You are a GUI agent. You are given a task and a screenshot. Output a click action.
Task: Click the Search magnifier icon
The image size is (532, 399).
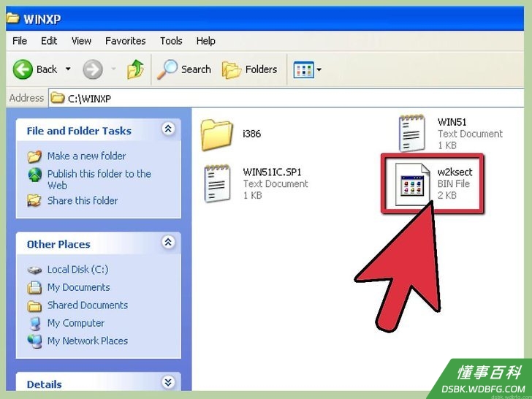click(x=167, y=69)
